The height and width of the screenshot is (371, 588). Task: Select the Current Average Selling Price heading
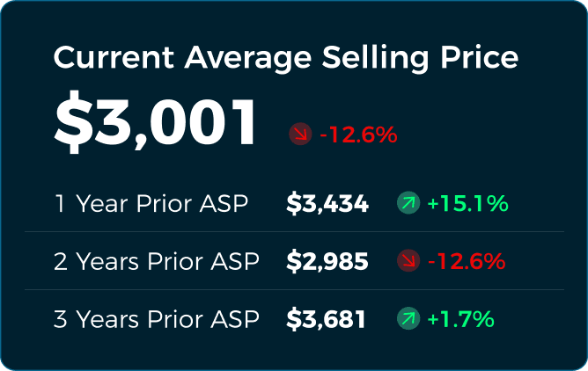(x=286, y=58)
